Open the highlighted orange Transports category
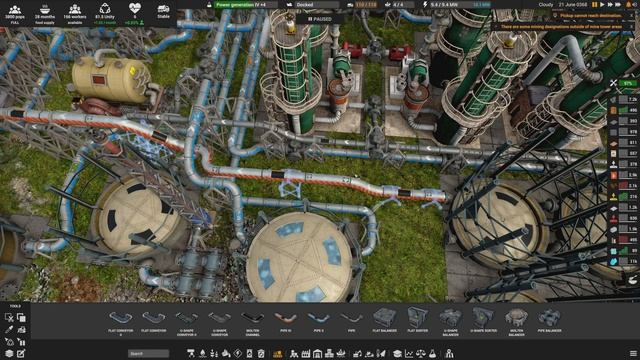 tap(278, 353)
